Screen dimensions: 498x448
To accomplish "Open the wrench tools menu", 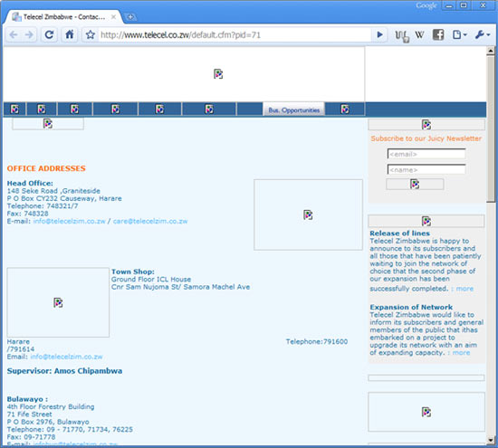I will pyautogui.click(x=483, y=34).
